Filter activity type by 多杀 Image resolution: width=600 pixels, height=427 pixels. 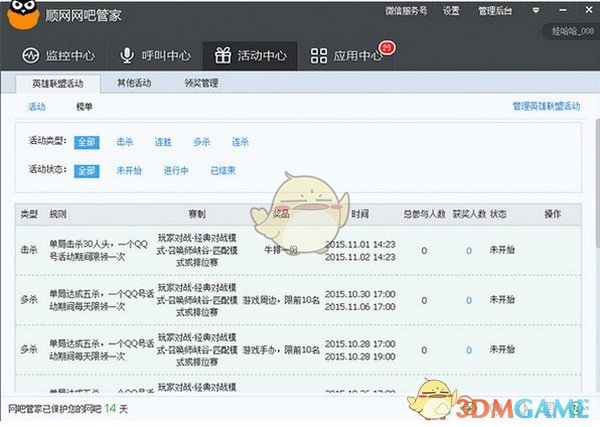[x=202, y=142]
